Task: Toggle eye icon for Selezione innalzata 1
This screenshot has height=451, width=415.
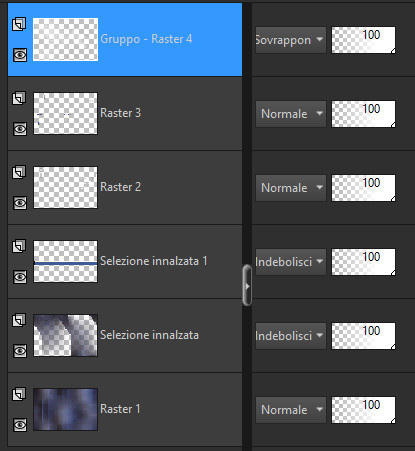Action: click(20, 277)
